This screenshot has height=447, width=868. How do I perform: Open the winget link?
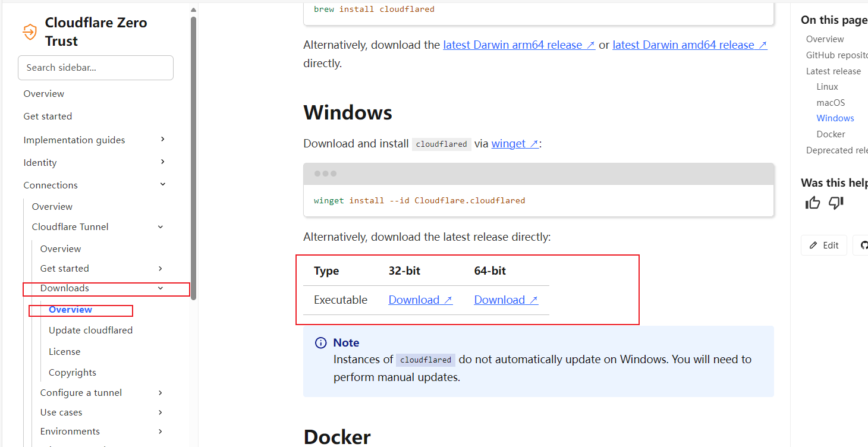pos(515,144)
